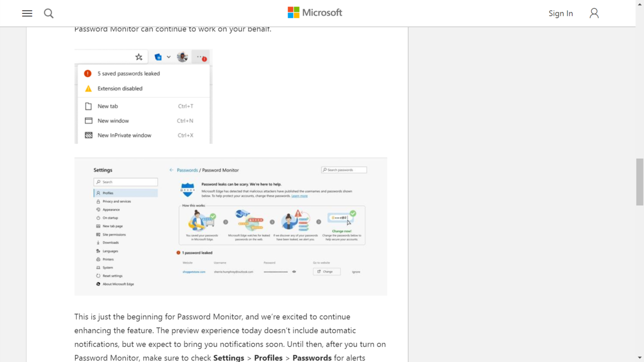This screenshot has height=362, width=644.
Task: Select 'Site permissions' in the Settings sidebar
Action: 114,234
